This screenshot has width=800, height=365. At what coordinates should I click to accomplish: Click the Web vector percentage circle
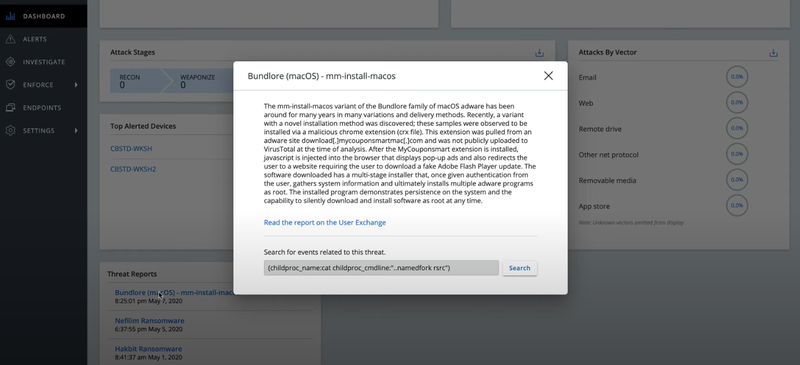point(737,103)
